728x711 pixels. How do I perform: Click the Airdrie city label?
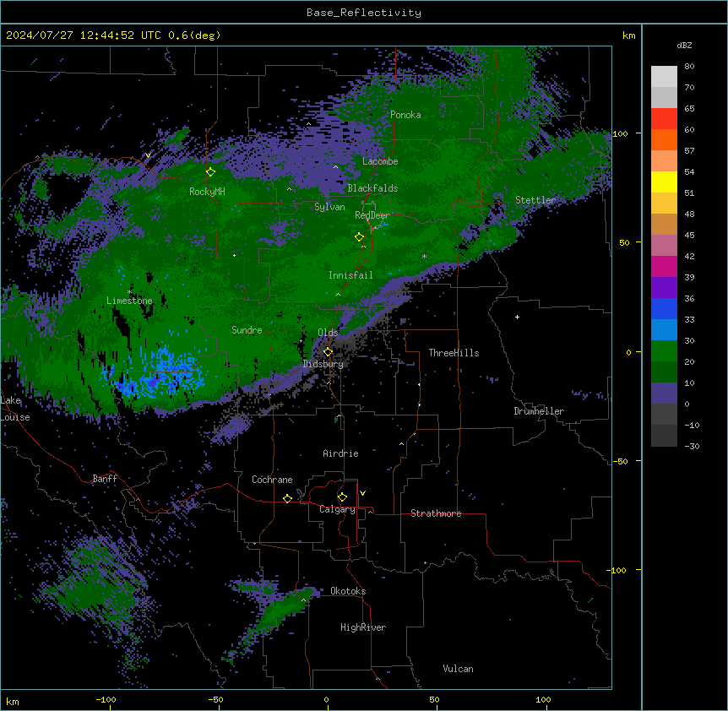(340, 453)
